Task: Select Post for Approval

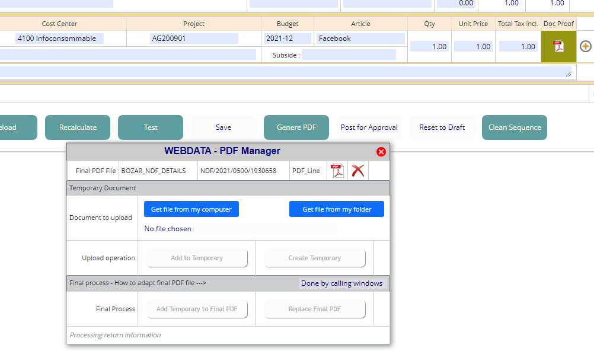Action: click(369, 127)
